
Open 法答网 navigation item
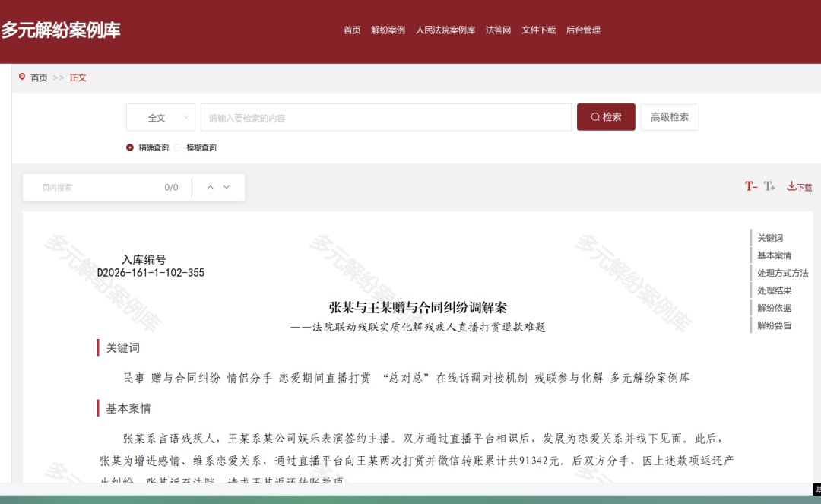coord(498,30)
